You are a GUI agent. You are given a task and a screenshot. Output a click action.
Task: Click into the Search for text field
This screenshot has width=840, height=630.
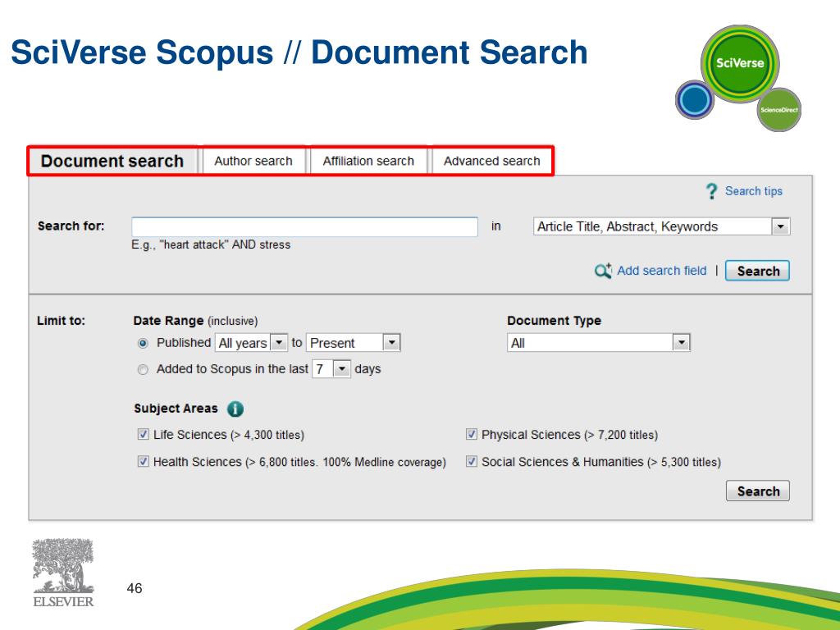(305, 226)
